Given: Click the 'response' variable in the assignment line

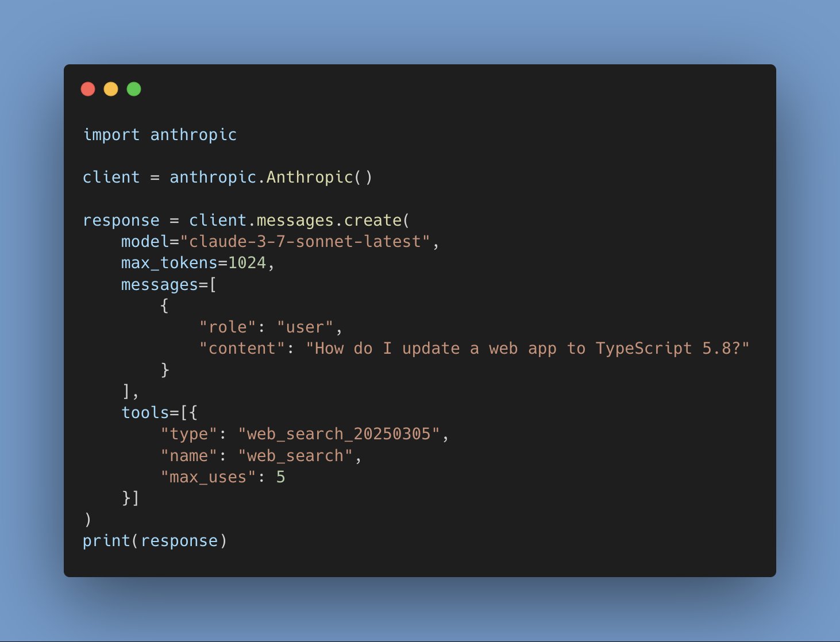Looking at the screenshot, I should pyautogui.click(x=121, y=220).
